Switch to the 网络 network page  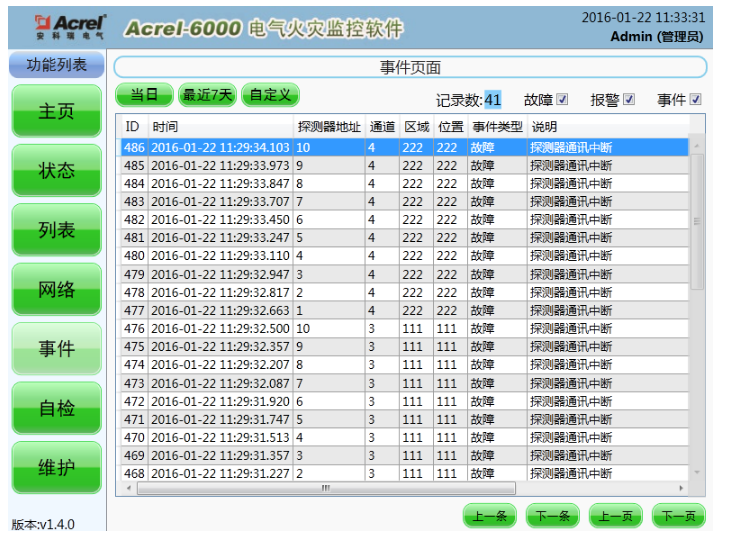(x=57, y=290)
